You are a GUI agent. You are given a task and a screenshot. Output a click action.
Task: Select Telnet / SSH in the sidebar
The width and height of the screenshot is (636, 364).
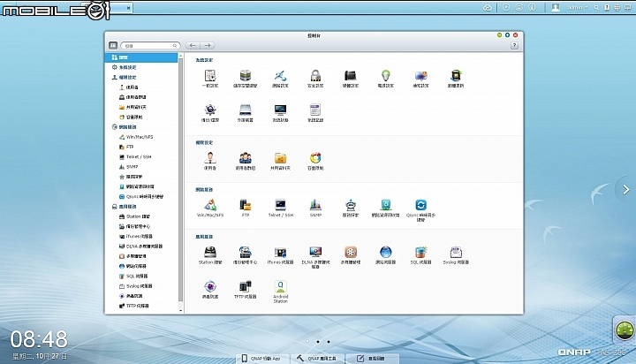(x=135, y=156)
